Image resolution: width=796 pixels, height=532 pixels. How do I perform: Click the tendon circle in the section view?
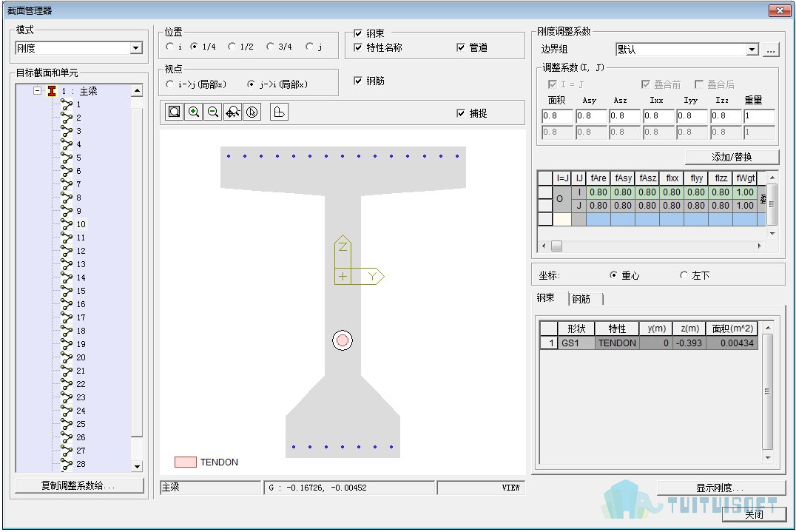click(343, 340)
